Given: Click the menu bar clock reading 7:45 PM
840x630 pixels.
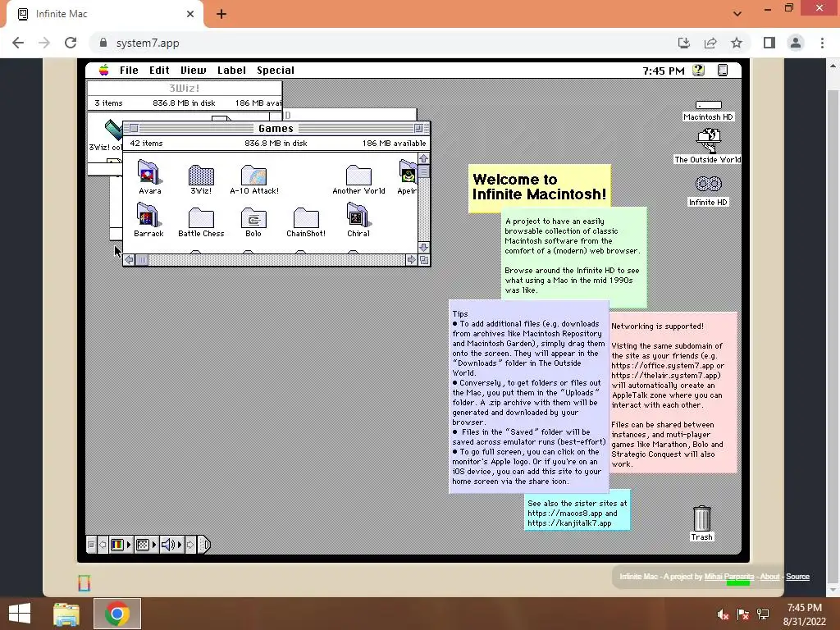Looking at the screenshot, I should (x=663, y=71).
